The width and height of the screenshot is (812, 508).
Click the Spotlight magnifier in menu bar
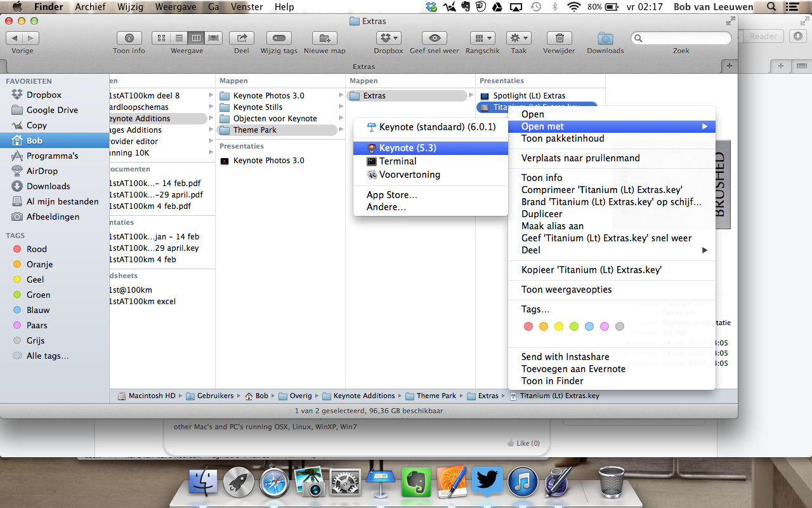tap(771, 7)
